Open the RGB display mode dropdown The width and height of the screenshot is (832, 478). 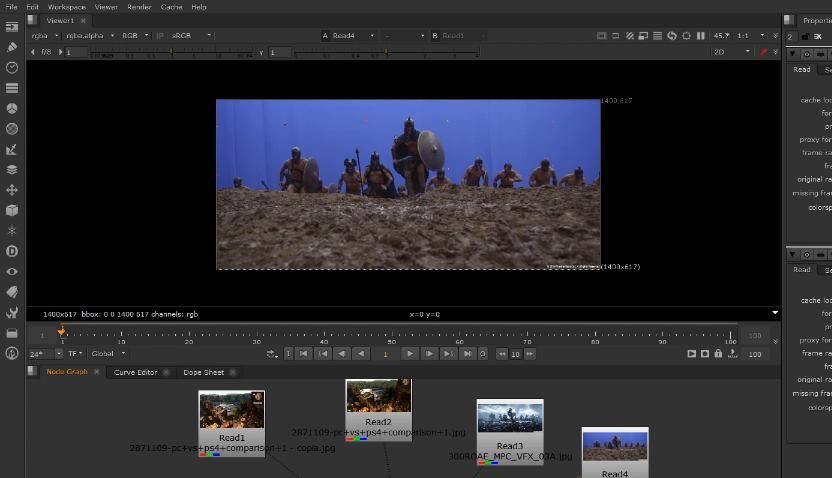pyautogui.click(x=135, y=36)
